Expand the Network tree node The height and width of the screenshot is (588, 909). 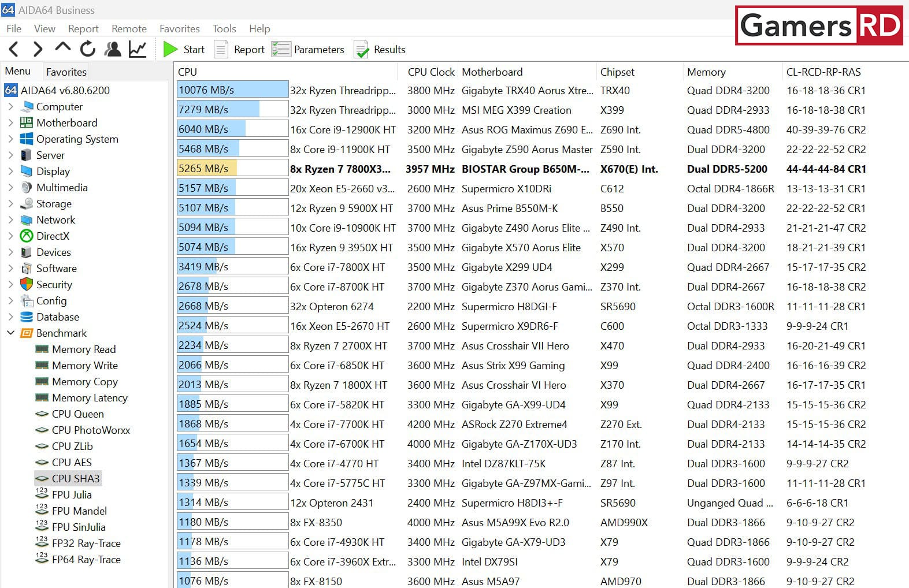click(10, 220)
